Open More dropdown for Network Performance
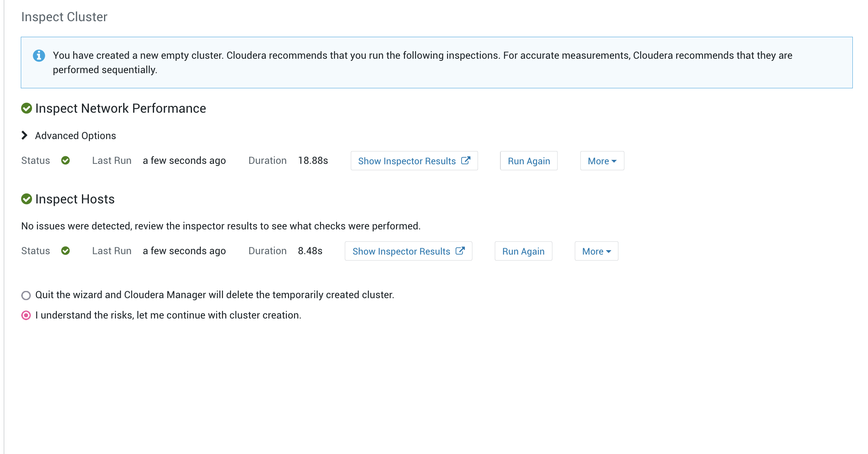Screen dimensions: 868x454 602,161
